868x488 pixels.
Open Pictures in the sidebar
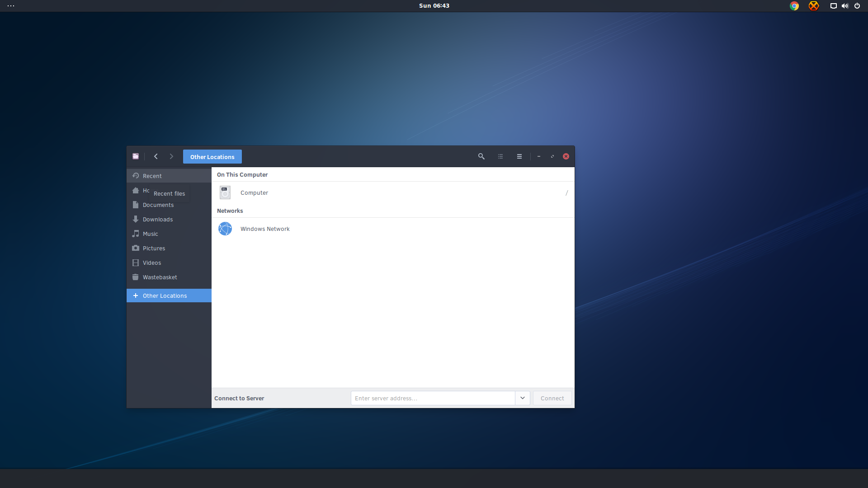169,248
